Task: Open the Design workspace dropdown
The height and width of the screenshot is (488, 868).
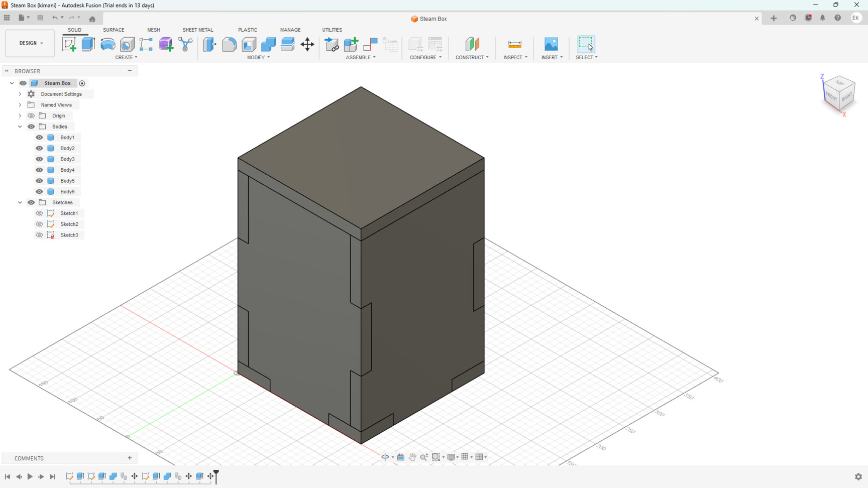Action: tap(30, 43)
